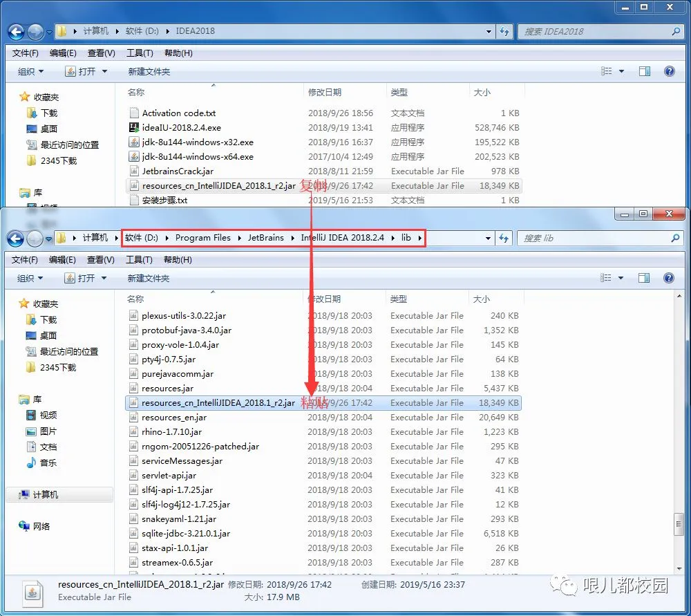Image resolution: width=691 pixels, height=616 pixels.
Task: Click search magnifier in lib search box
Action: click(x=674, y=239)
